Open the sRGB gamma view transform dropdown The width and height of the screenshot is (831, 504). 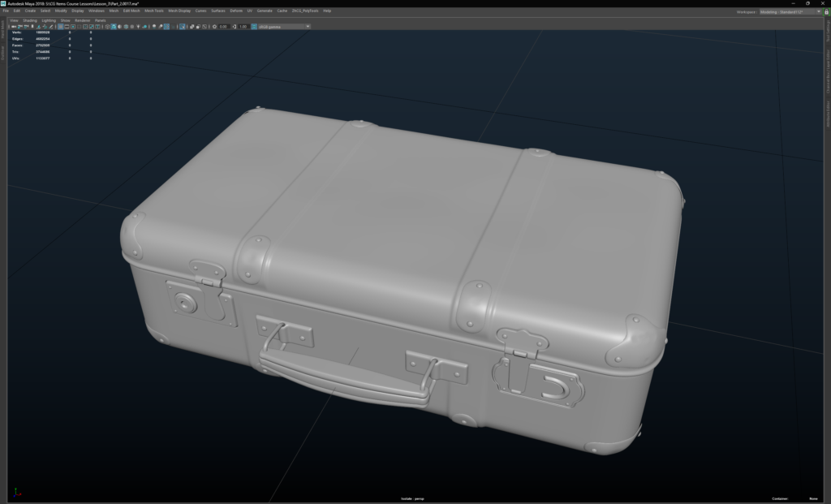point(284,27)
